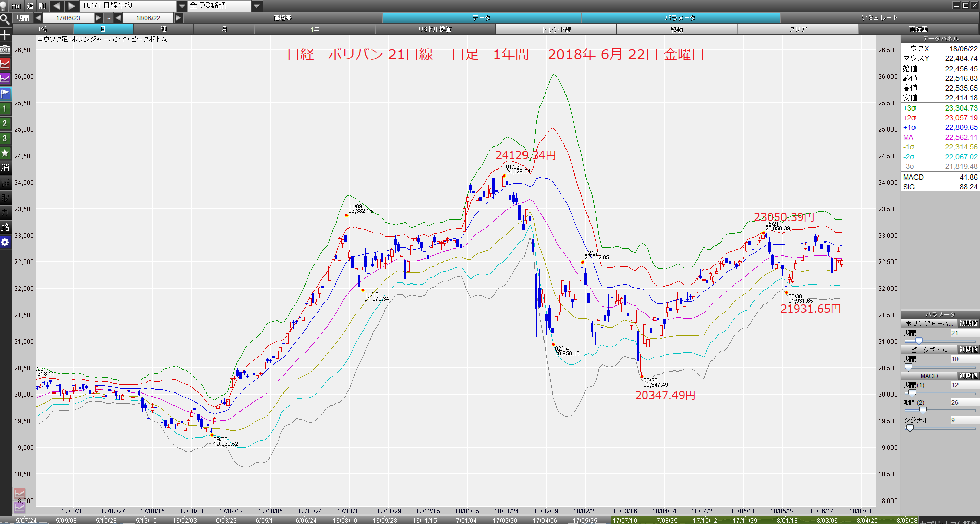
Task: Click the end date field 18/06/22
Action: (x=148, y=18)
